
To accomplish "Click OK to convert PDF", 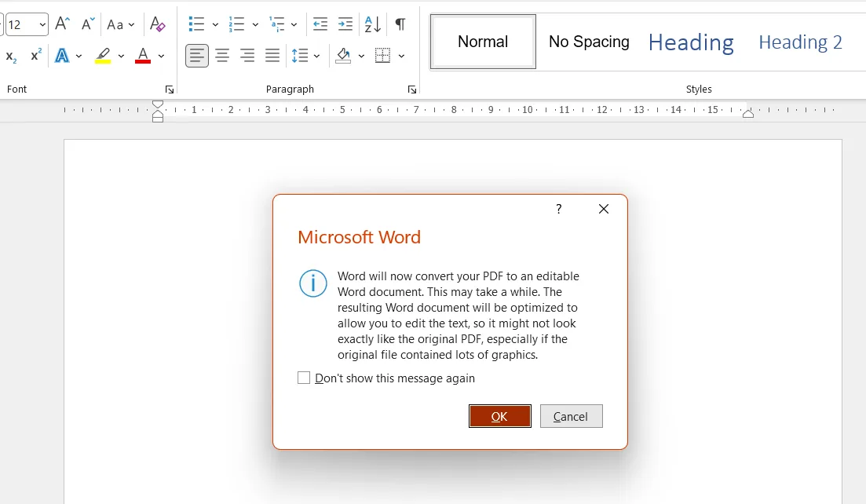I will click(x=500, y=416).
